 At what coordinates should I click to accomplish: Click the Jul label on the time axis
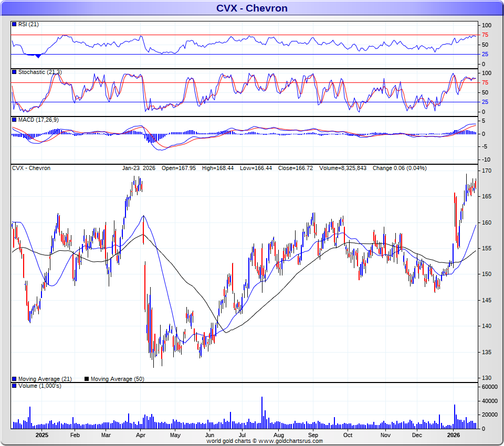[x=242, y=435]
